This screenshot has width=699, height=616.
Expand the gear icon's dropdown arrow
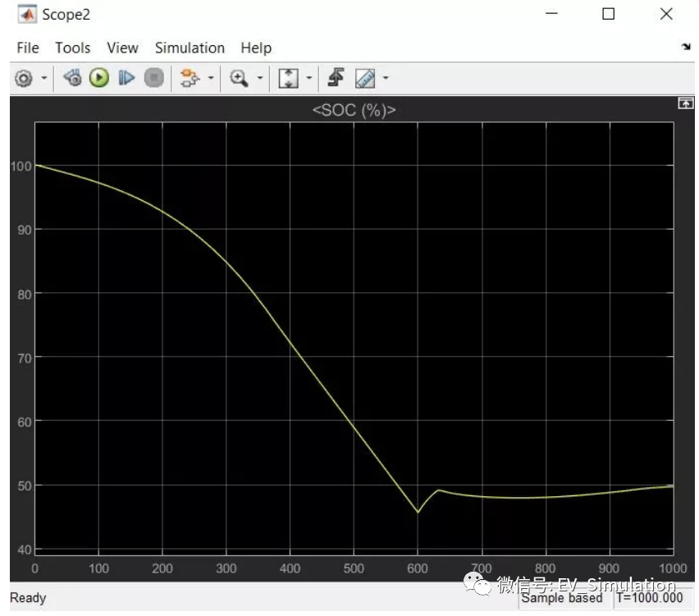tap(44, 78)
